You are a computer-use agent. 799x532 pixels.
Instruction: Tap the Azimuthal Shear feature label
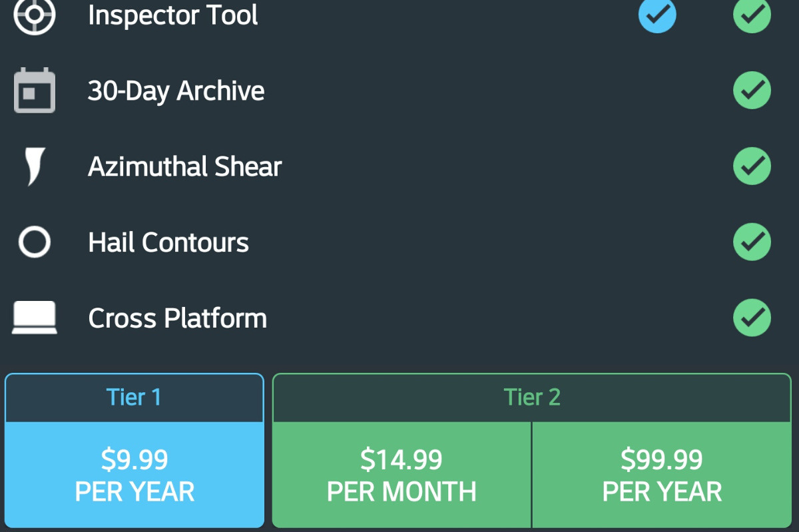(x=185, y=166)
